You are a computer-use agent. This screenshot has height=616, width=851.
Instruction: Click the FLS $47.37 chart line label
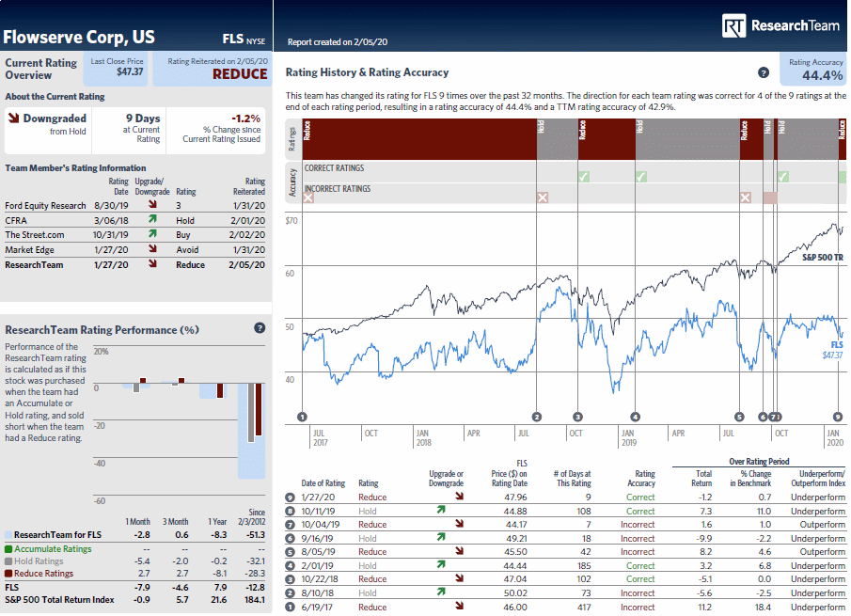pyautogui.click(x=833, y=350)
